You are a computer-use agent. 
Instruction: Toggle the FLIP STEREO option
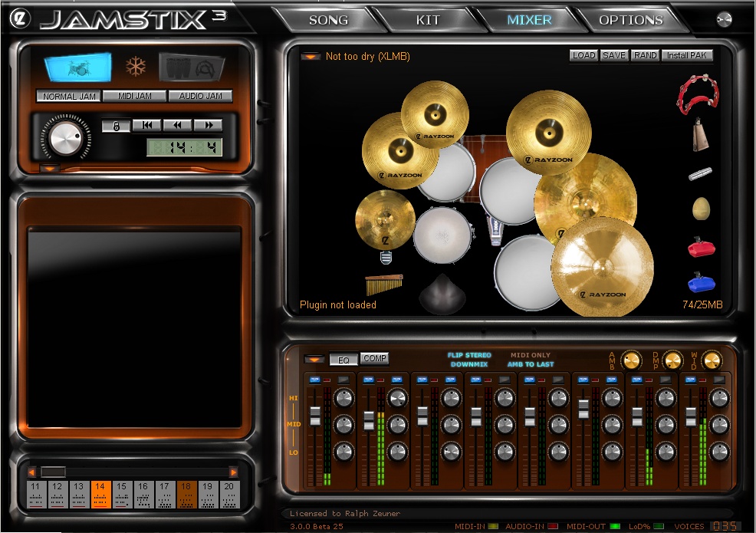pos(469,355)
